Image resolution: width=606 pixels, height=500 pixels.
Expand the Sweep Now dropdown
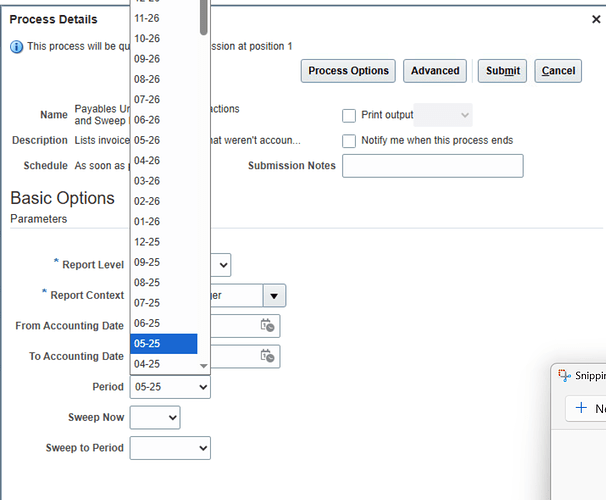pos(155,417)
